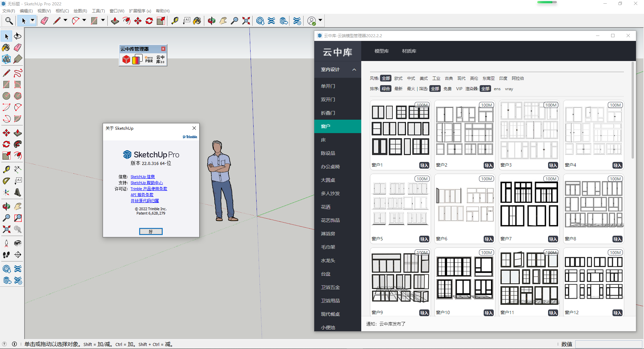Click Zoom Extents in top toolbar
This screenshot has height=349, width=644.
[246, 21]
